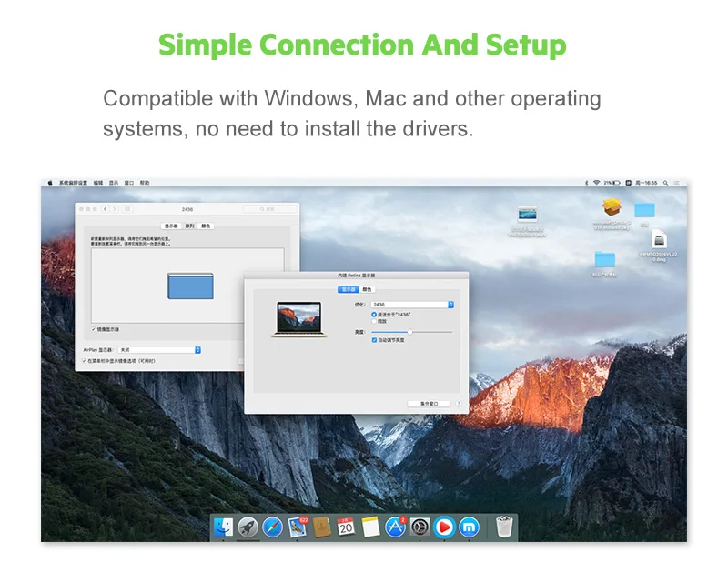This screenshot has width=728, height=582.
Task: Toggle the 镜像显示器 mirror checkbox
Action: coord(94,329)
